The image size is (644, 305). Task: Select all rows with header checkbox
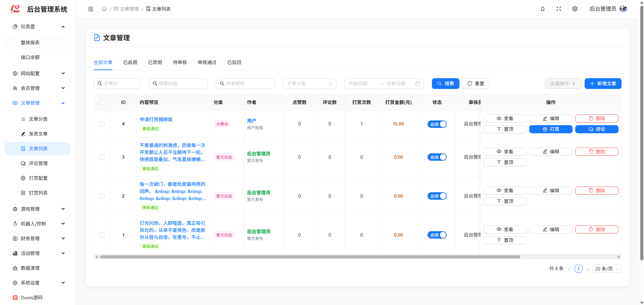pyautogui.click(x=102, y=102)
